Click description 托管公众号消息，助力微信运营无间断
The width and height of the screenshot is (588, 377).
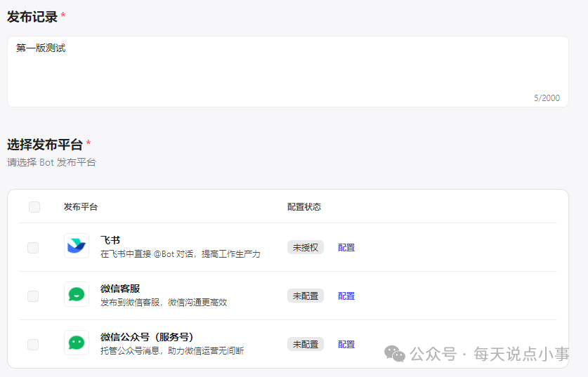[x=172, y=351]
